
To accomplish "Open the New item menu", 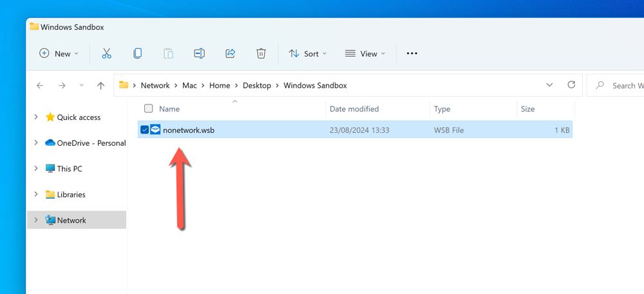I will pyautogui.click(x=59, y=54).
